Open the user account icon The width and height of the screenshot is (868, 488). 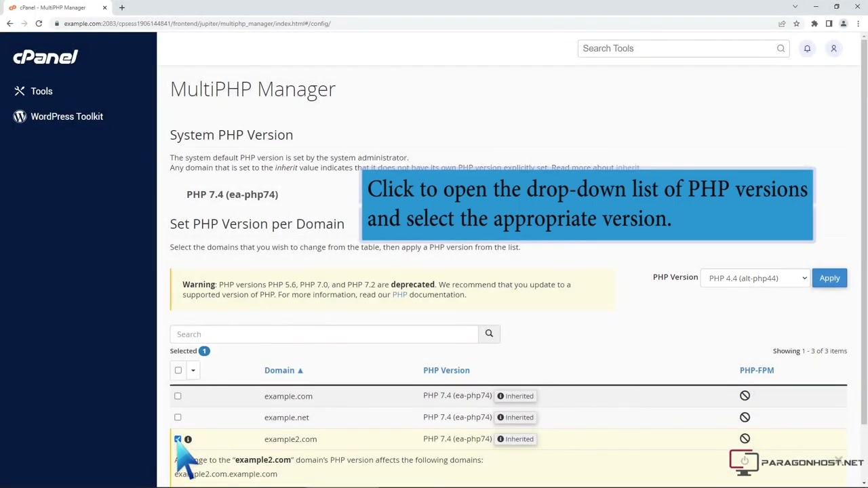click(833, 48)
